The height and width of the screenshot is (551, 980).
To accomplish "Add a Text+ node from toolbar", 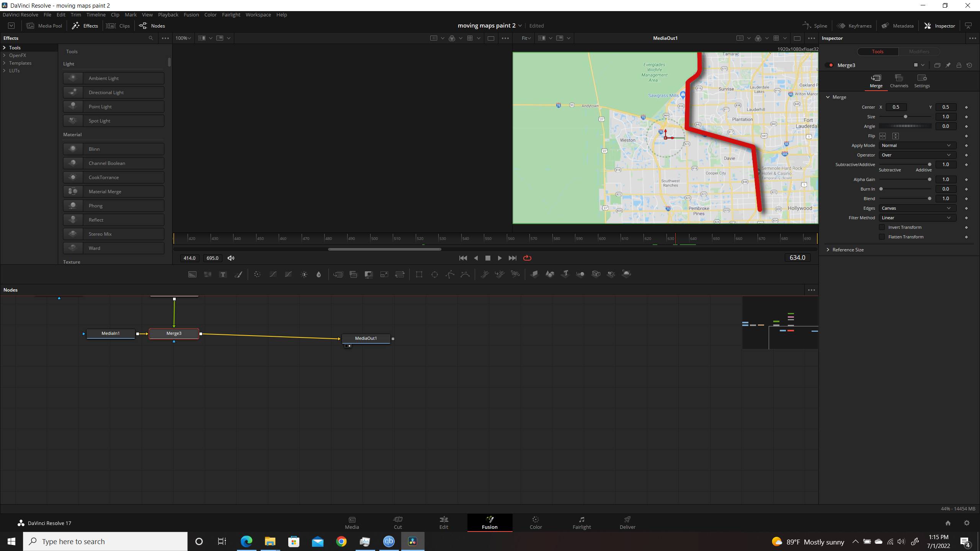I will coord(223,274).
